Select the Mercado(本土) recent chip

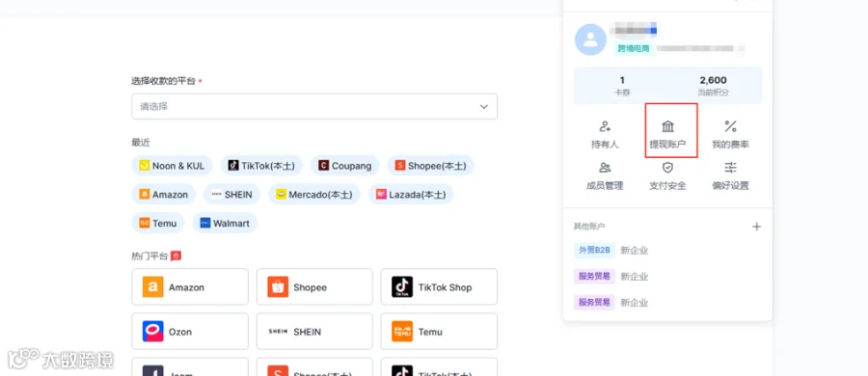tap(314, 195)
